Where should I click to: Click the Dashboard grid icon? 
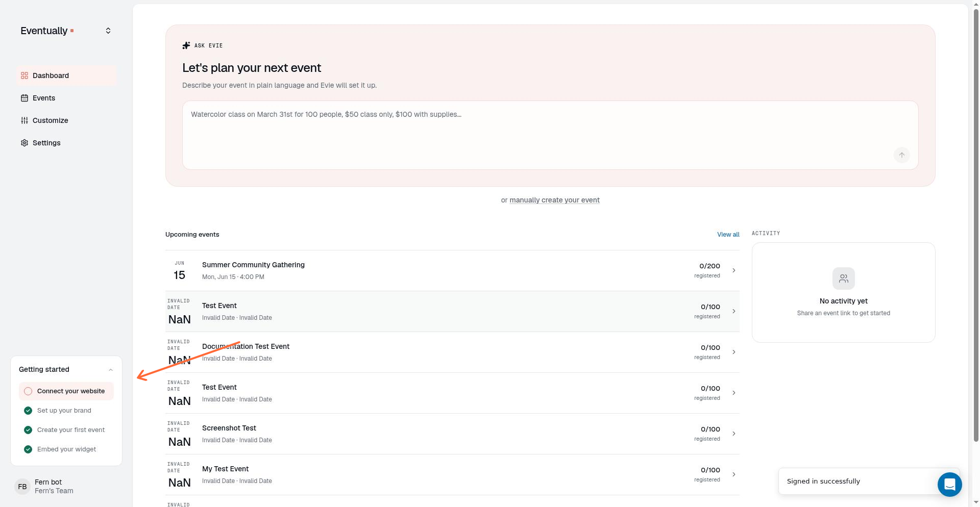click(x=24, y=75)
